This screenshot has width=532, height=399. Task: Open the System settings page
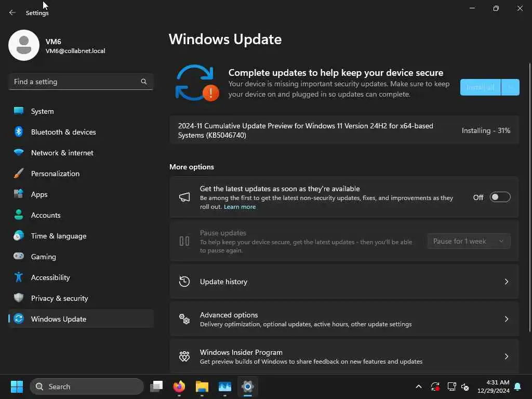pos(81,111)
